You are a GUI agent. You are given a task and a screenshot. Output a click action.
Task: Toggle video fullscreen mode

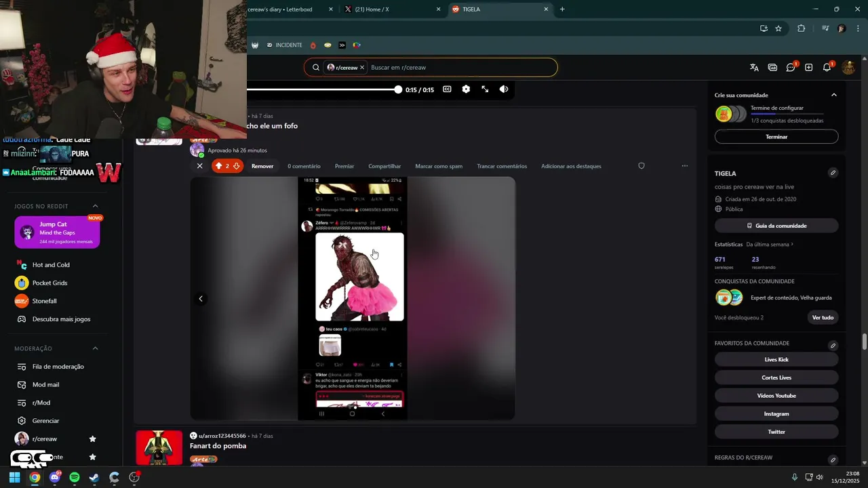[x=485, y=89]
